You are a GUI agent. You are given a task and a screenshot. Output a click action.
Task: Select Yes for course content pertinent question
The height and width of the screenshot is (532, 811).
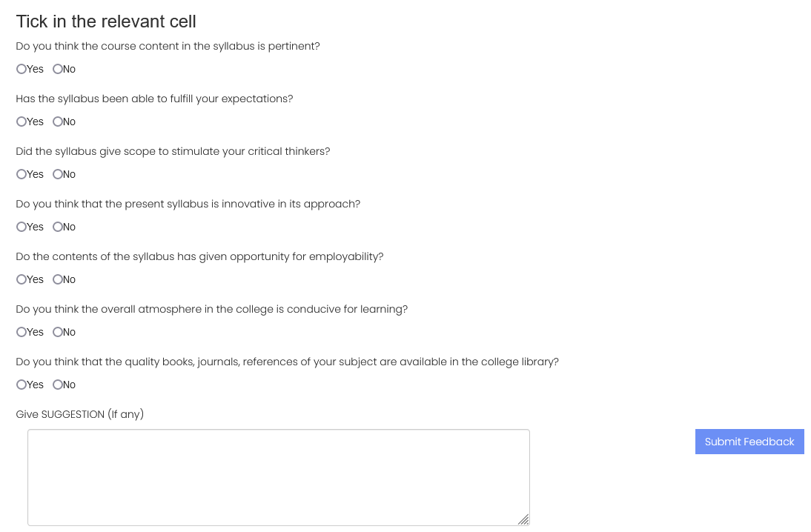(x=21, y=69)
